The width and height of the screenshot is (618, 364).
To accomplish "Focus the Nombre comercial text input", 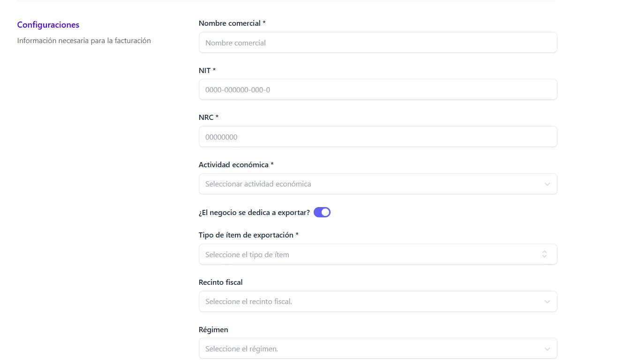I will 377,43.
